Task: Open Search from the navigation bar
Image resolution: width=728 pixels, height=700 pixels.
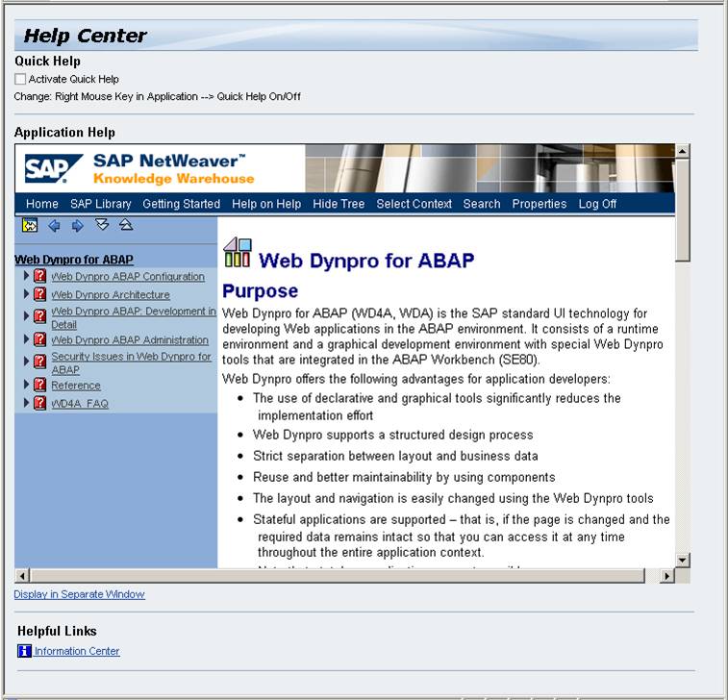Action: tap(481, 204)
